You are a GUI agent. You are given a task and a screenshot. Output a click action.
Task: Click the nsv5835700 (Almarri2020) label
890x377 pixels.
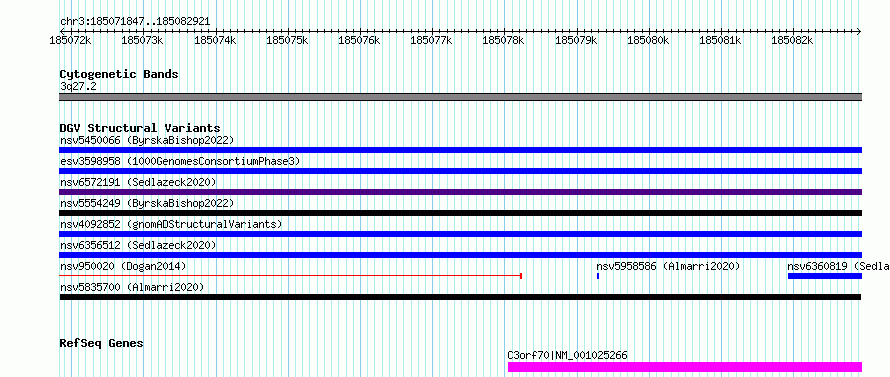pos(132,287)
